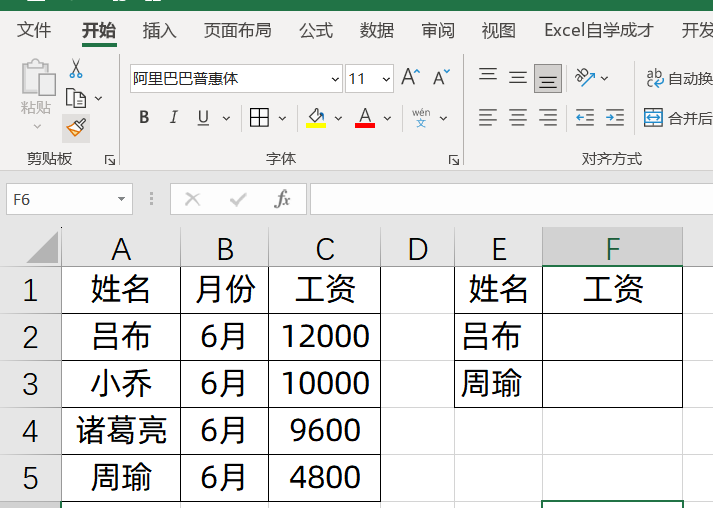This screenshot has width=713, height=508.
Task: Switch to the 插入 ribbon tab
Action: click(x=160, y=31)
